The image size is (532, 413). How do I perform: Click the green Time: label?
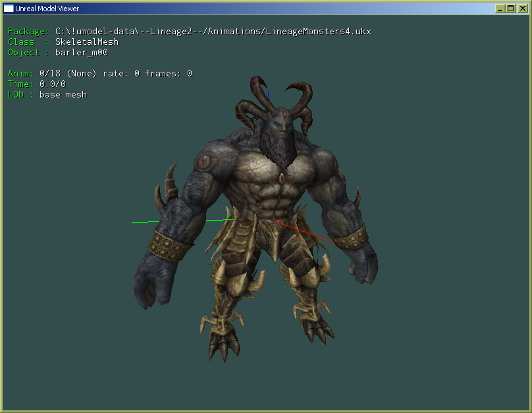tap(20, 84)
